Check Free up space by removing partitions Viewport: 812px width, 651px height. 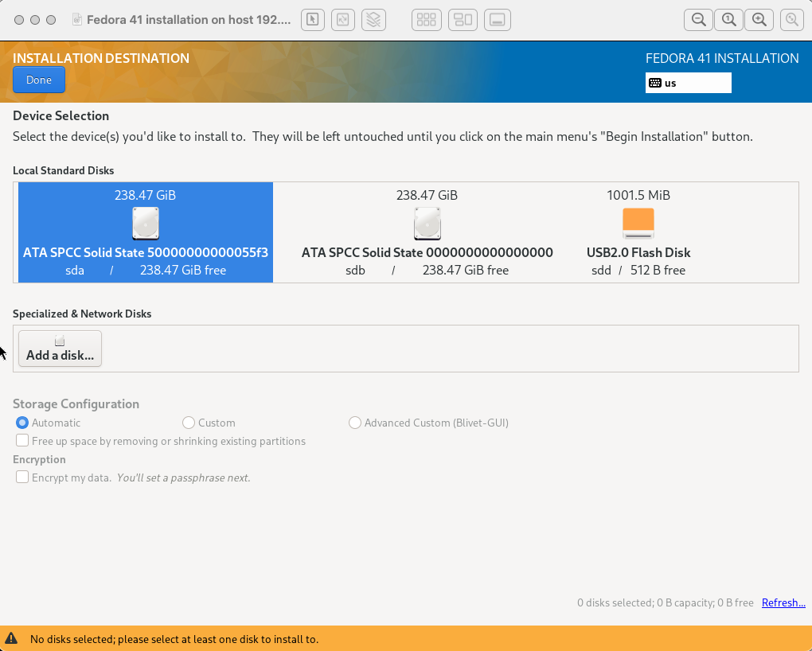[22, 441]
